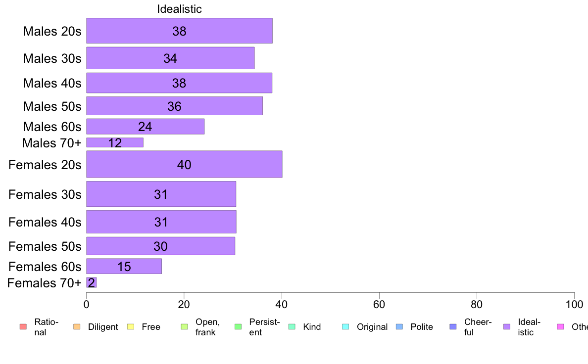Select the Males 20s bar
This screenshot has width=588, height=364.
click(x=179, y=31)
